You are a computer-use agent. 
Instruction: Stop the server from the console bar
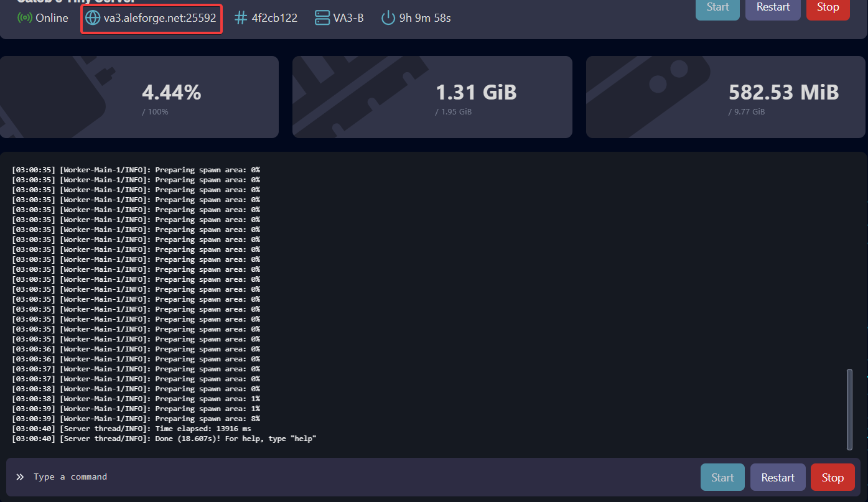(x=832, y=477)
